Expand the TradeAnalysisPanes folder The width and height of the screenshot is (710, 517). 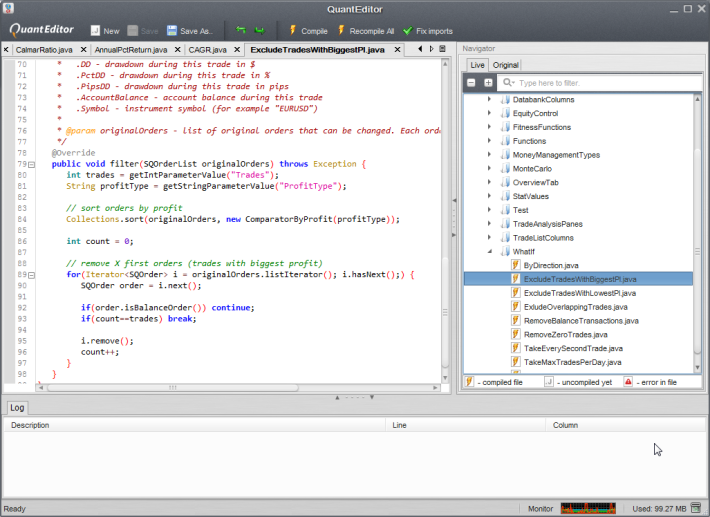489,224
